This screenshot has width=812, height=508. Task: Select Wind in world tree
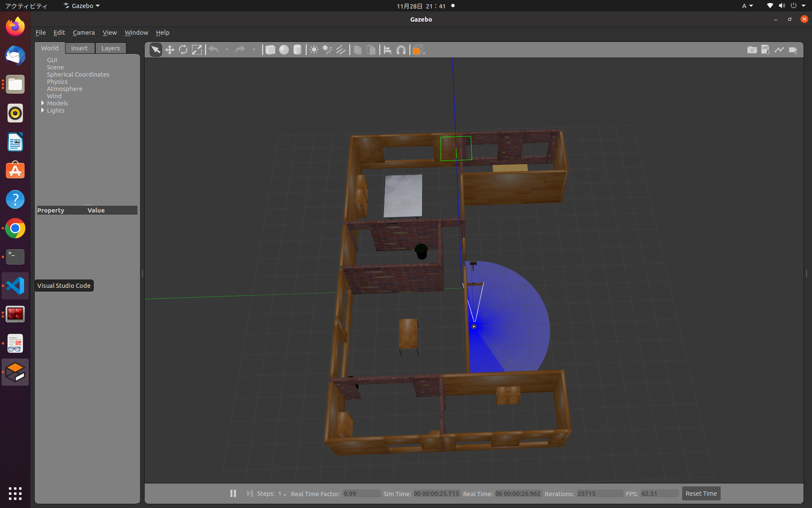(54, 96)
